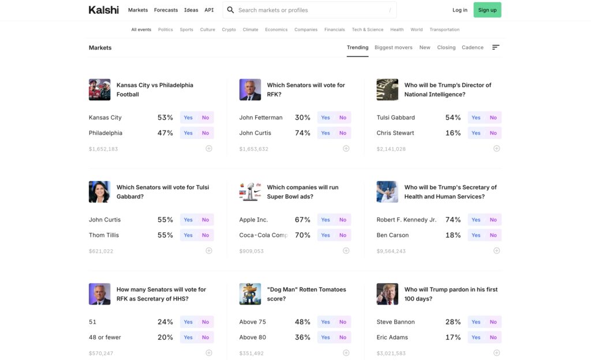591x364 pixels.
Task: Click plus icon on Dog Man Rotten Tomatoes market
Action: [x=346, y=352]
